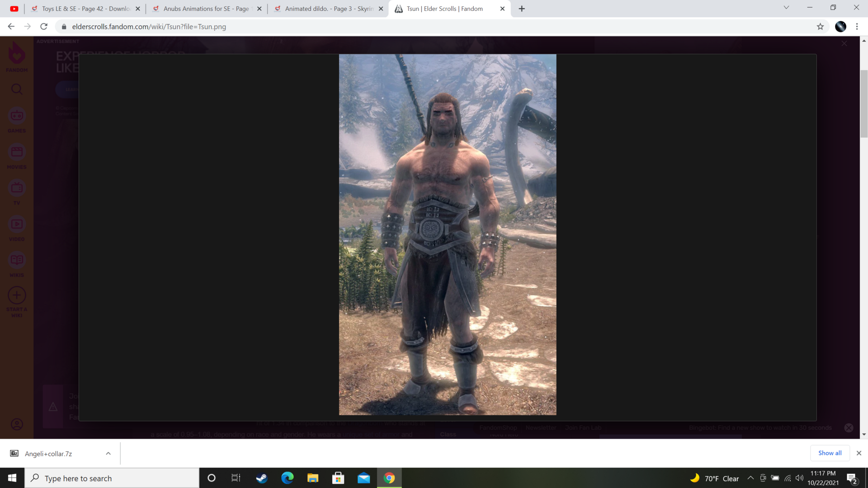868x488 pixels.
Task: Go forward to next page
Action: (x=28, y=27)
